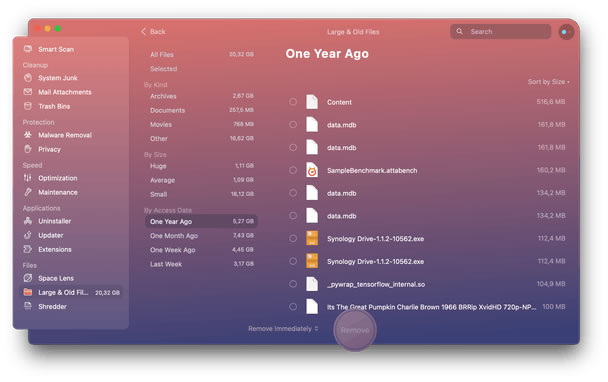The width and height of the screenshot is (608, 382).
Task: Select Last Week access date
Action: 201,264
